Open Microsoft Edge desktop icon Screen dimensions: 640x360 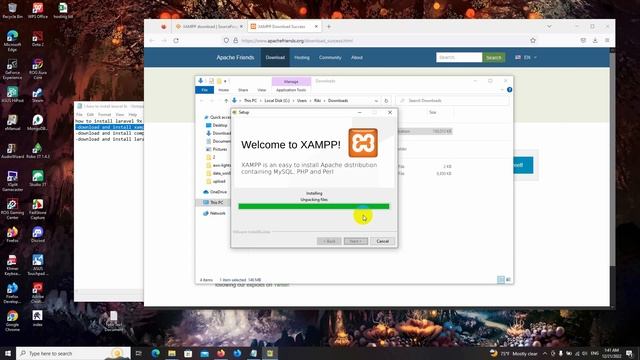coord(12,41)
